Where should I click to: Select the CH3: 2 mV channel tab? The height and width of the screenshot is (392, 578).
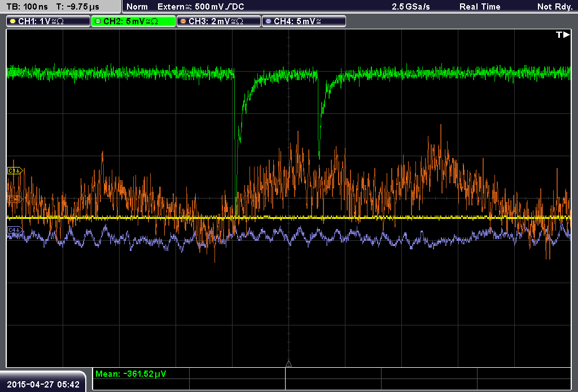218,21
